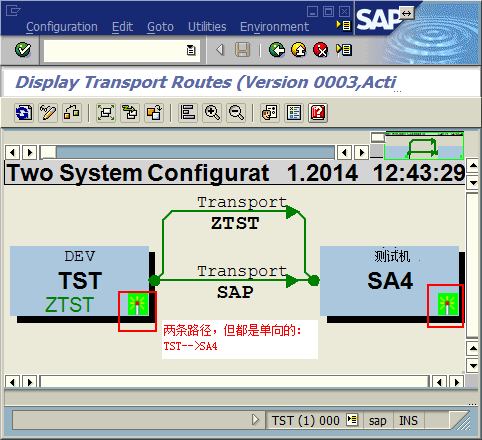Click the upper horizontal scrollbar thumb

click(48, 153)
